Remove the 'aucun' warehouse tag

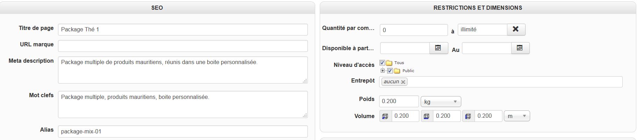click(403, 82)
